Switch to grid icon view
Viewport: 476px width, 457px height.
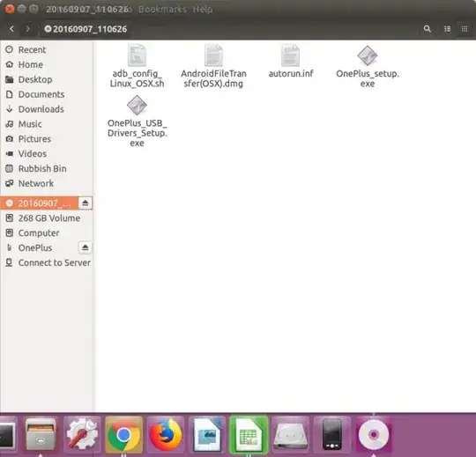click(x=465, y=29)
